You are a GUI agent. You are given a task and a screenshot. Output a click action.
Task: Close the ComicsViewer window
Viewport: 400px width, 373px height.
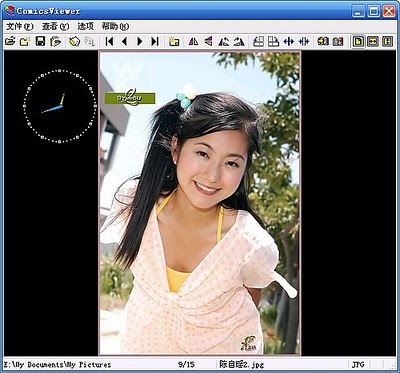389,11
